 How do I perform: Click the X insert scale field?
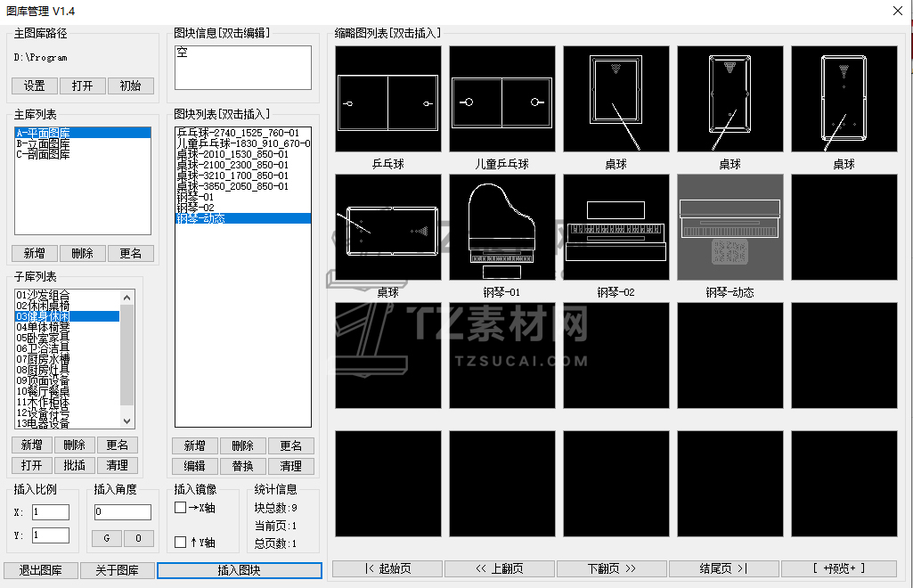[x=51, y=511]
